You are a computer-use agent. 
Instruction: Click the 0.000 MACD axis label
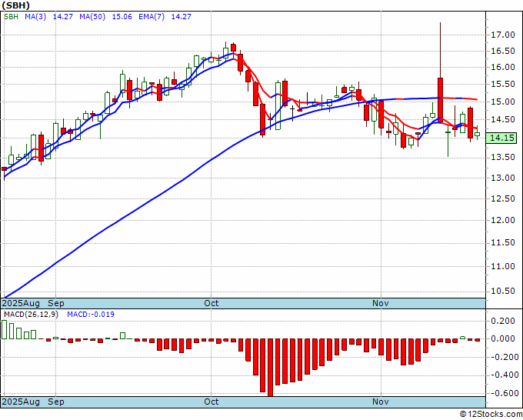click(x=503, y=338)
